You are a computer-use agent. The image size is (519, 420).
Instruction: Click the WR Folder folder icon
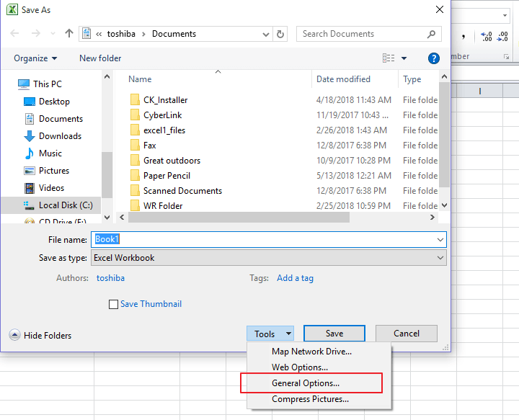pyautogui.click(x=135, y=206)
